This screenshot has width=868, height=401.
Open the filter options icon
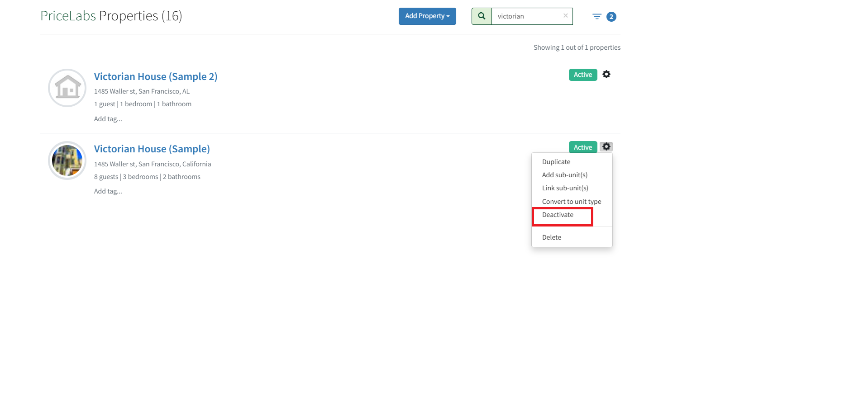[x=597, y=17]
